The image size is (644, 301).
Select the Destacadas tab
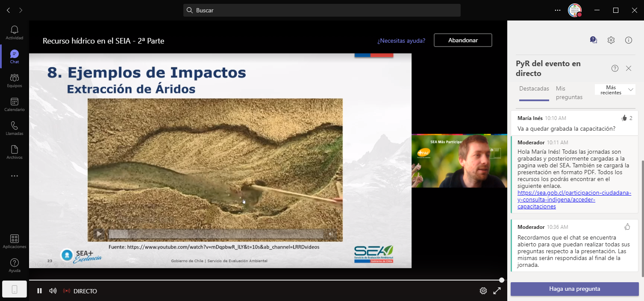(534, 89)
